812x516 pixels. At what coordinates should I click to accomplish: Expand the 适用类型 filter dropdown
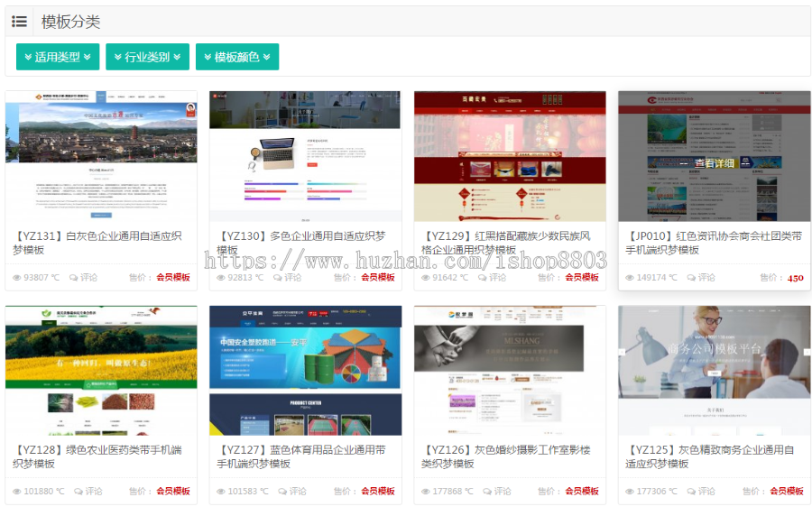click(x=58, y=57)
